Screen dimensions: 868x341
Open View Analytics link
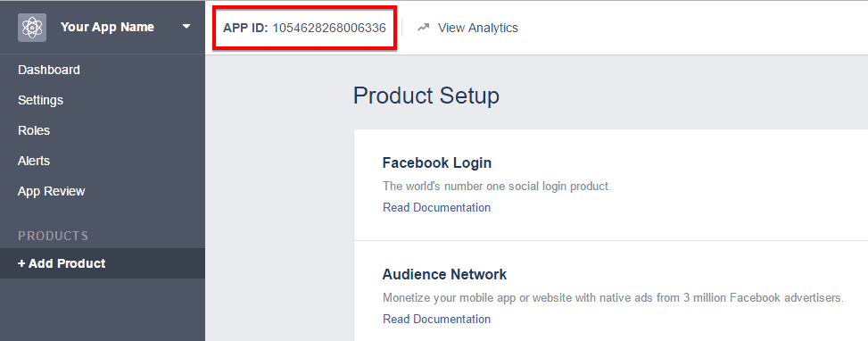[x=478, y=28]
